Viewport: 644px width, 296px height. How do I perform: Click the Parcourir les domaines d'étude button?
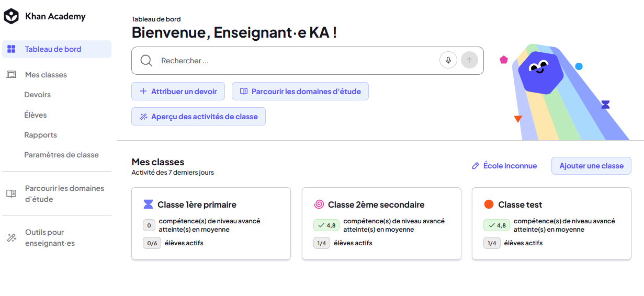click(x=300, y=91)
